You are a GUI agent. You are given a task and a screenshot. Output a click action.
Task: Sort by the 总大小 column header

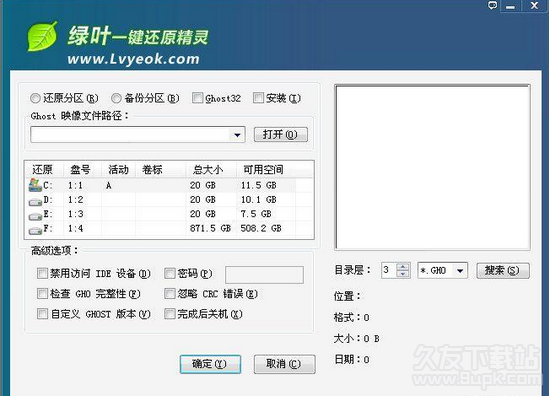[x=211, y=170]
